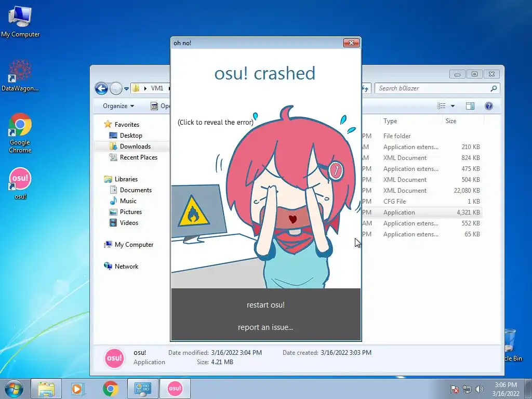Click the change view icon in Explorer

(442, 106)
